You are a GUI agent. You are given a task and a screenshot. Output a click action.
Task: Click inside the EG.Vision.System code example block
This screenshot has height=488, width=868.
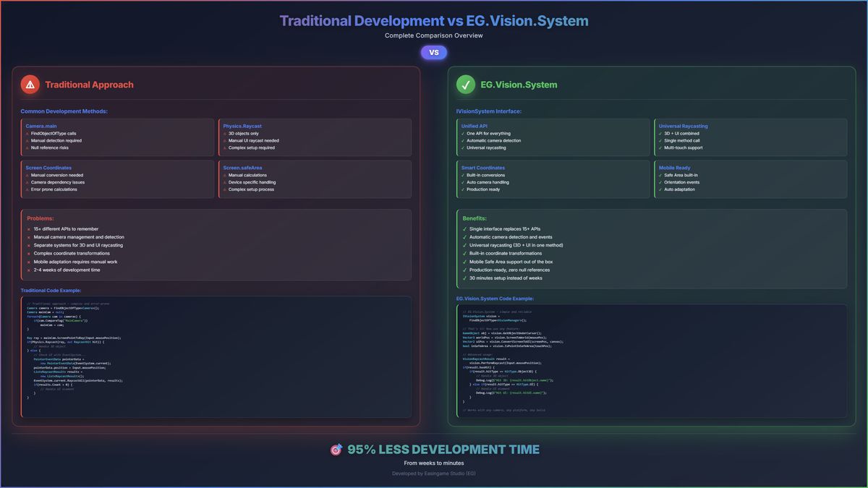(x=652, y=360)
